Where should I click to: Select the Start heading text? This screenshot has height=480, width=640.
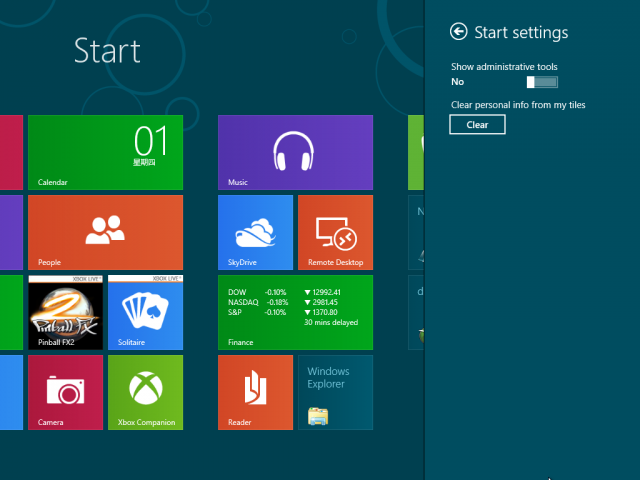pos(107,51)
